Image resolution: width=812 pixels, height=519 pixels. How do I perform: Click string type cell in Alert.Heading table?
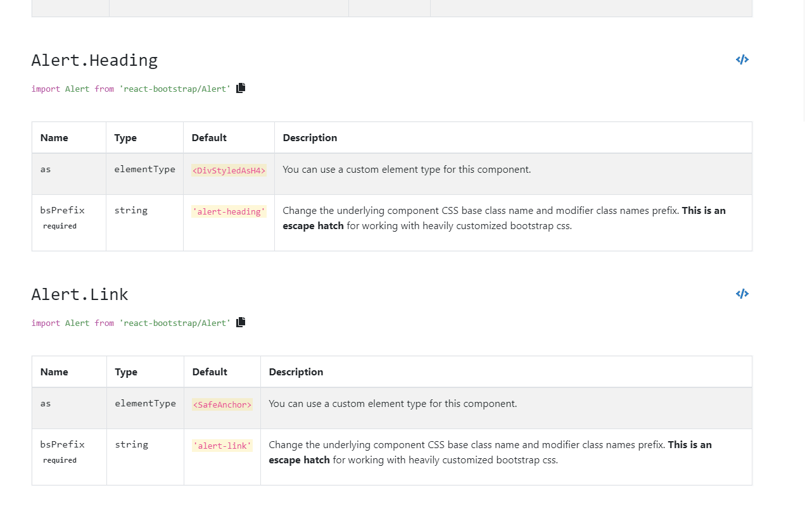tap(131, 210)
